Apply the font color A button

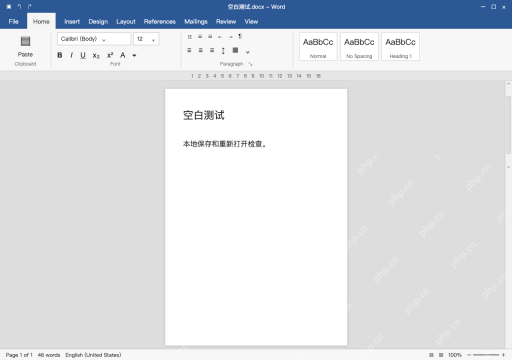coord(123,55)
